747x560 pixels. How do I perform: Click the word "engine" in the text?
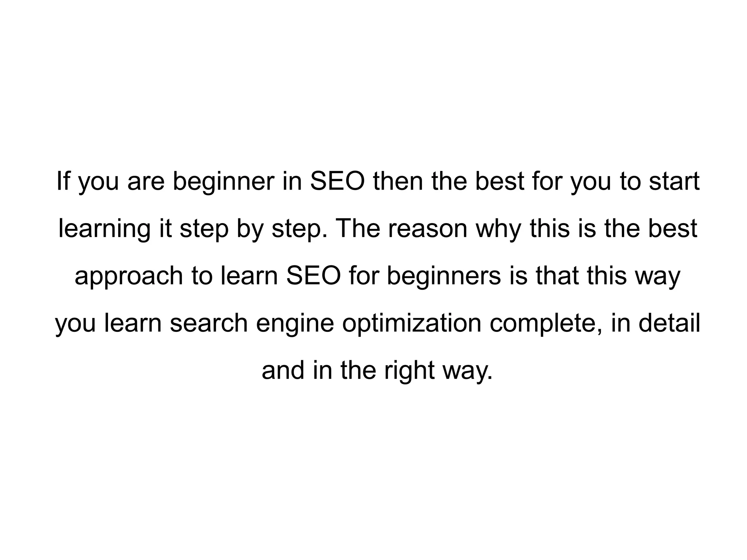click(295, 323)
